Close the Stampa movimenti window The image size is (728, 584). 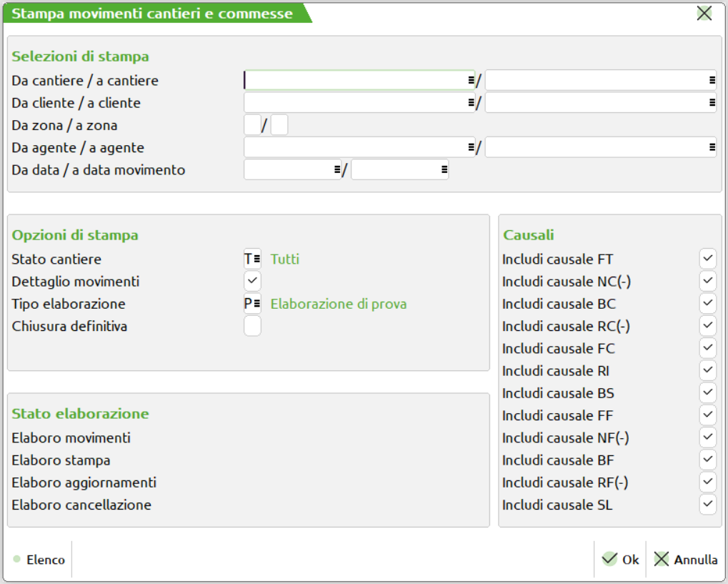tap(704, 14)
